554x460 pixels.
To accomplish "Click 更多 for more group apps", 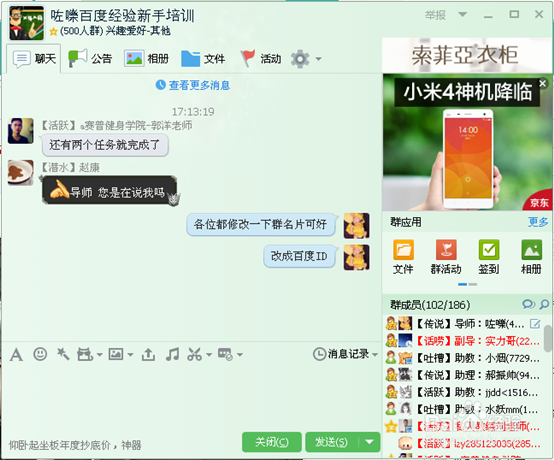I will coord(538,222).
